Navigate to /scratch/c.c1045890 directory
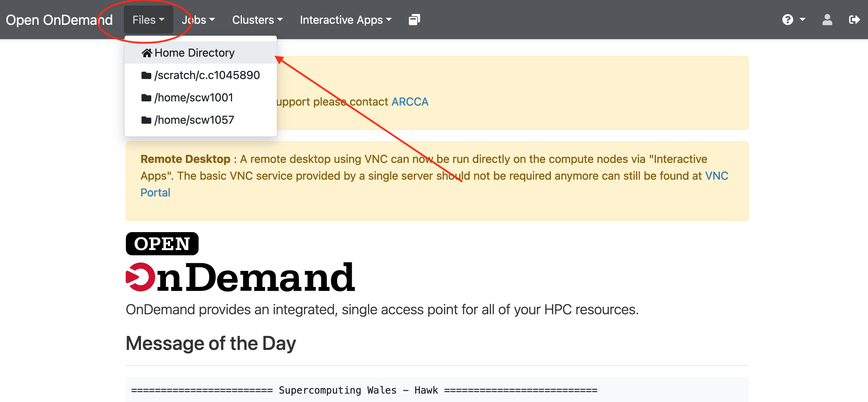868x402 pixels. point(201,75)
